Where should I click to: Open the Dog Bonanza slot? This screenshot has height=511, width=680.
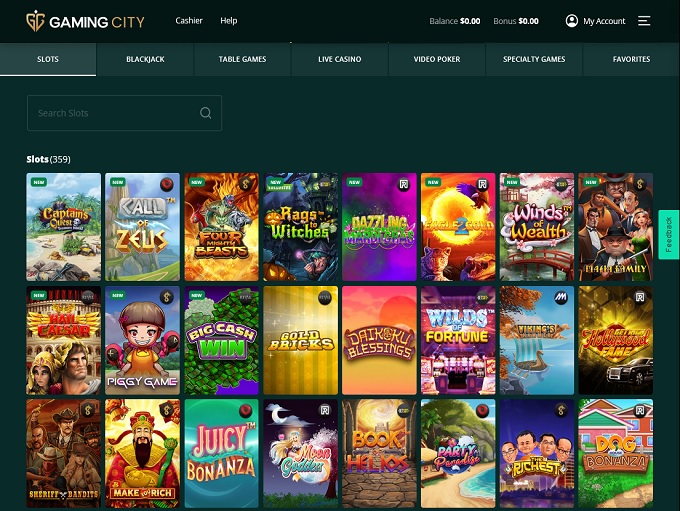point(615,453)
